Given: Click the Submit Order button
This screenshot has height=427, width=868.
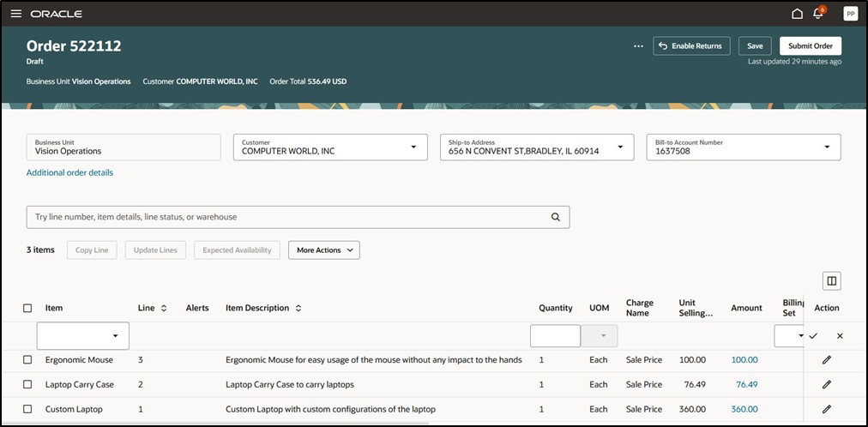Looking at the screenshot, I should (811, 46).
